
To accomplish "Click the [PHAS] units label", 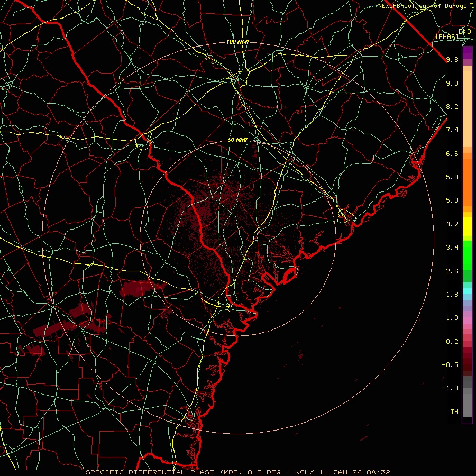I will coord(447,37).
